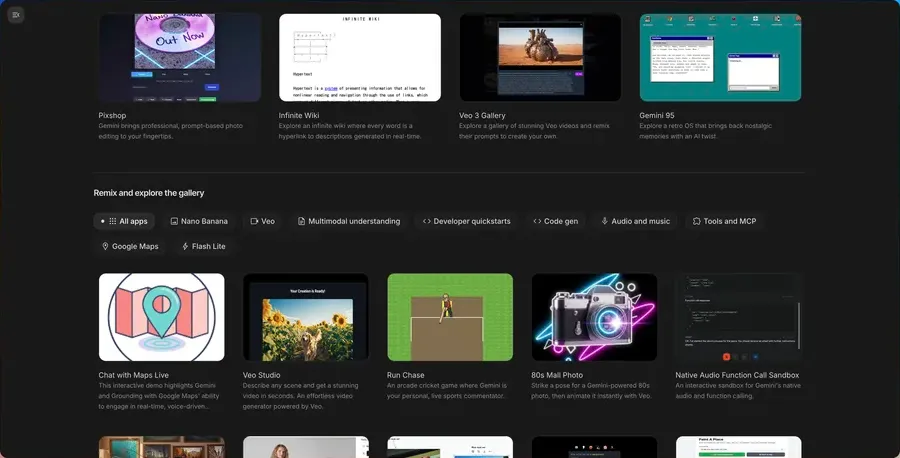Click the Veo filter video camera icon

pyautogui.click(x=254, y=221)
